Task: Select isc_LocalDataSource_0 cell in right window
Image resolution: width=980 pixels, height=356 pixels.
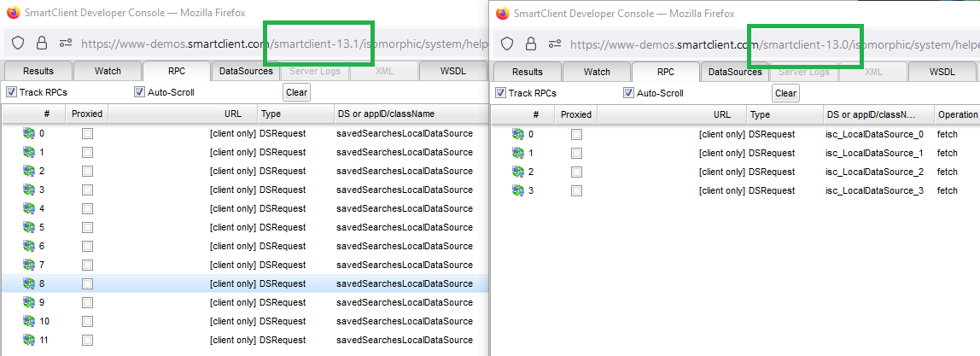Action: pyautogui.click(x=874, y=134)
